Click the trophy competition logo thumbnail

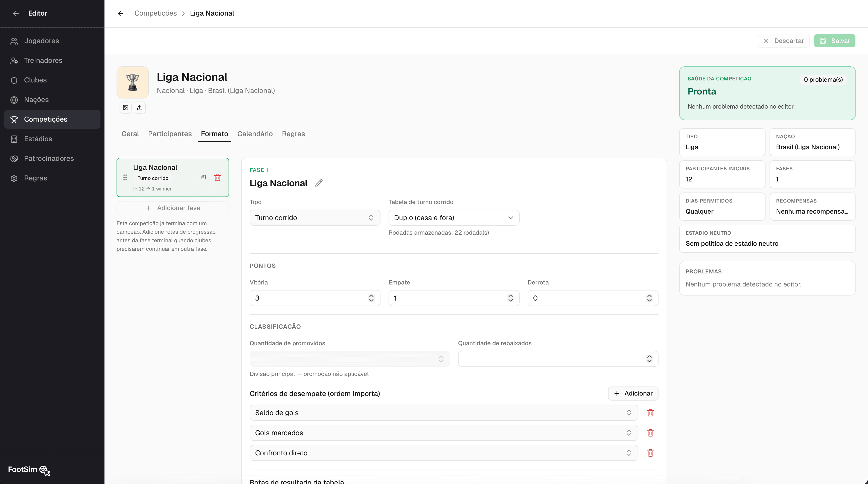[x=132, y=82]
